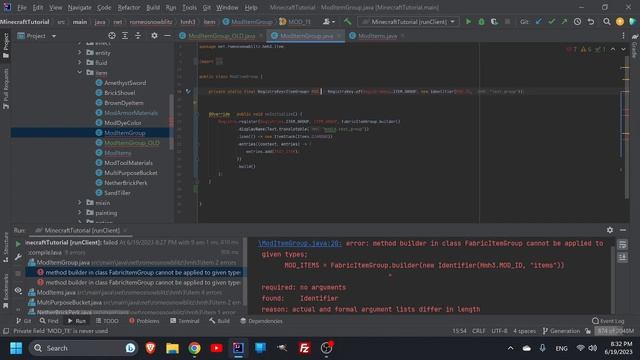Open editor tabs more options menu
The width and height of the screenshot is (640, 360).
(623, 36)
